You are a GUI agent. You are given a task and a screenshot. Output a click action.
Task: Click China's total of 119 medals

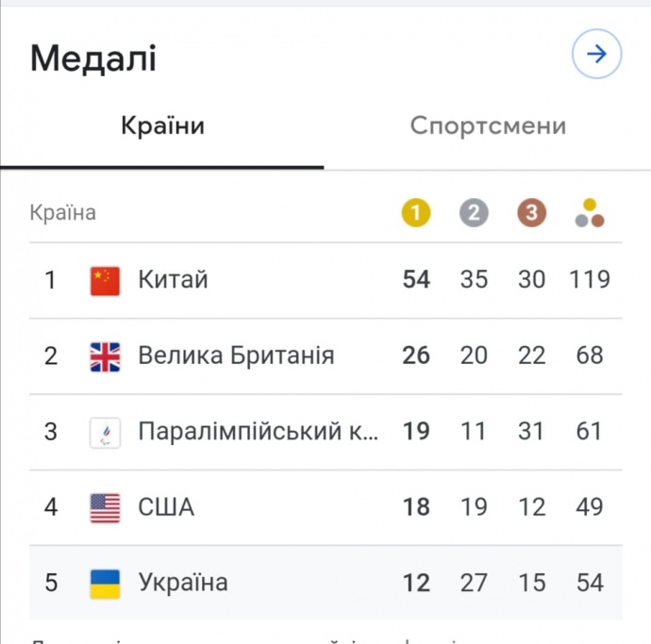pyautogui.click(x=590, y=280)
